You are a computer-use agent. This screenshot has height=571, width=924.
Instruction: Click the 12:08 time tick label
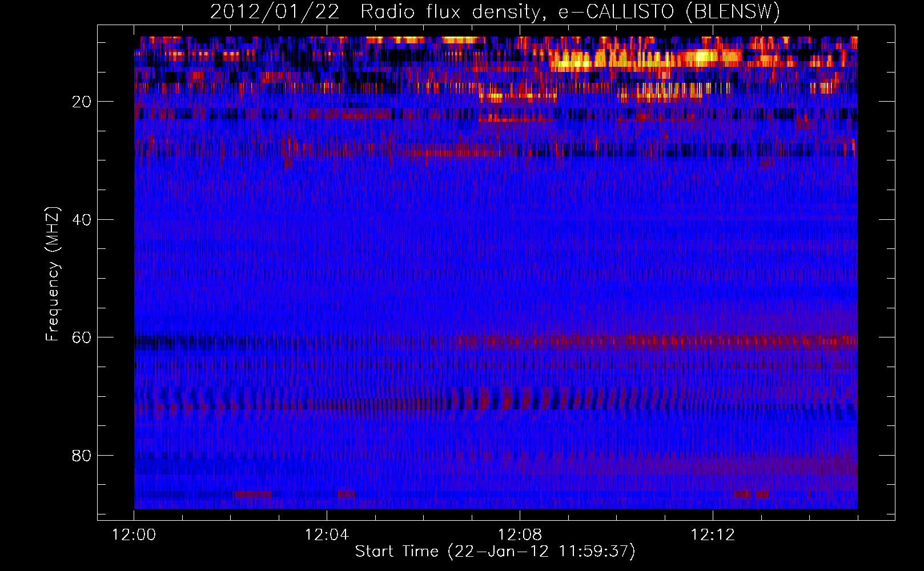pyautogui.click(x=520, y=535)
